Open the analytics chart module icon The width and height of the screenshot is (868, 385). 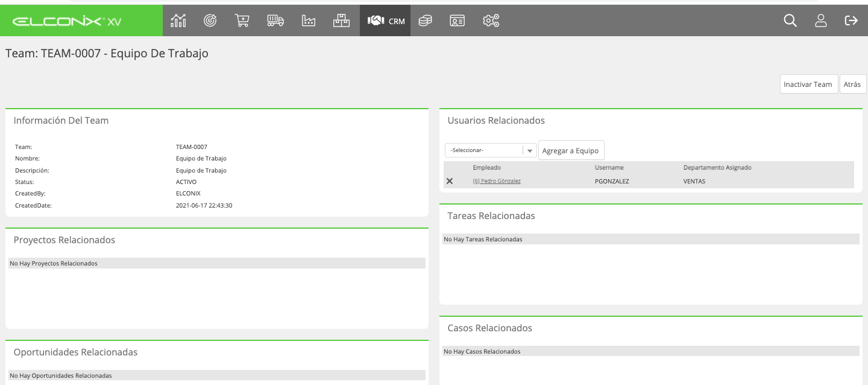178,21
